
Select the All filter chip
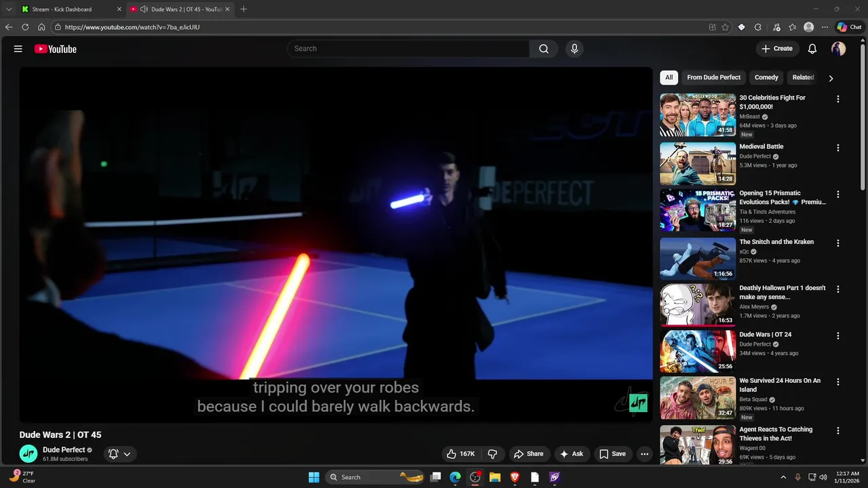(669, 77)
